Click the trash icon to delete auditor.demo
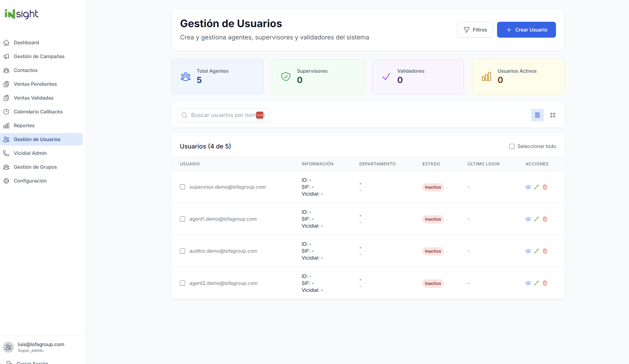The height and width of the screenshot is (364, 629). click(x=545, y=251)
